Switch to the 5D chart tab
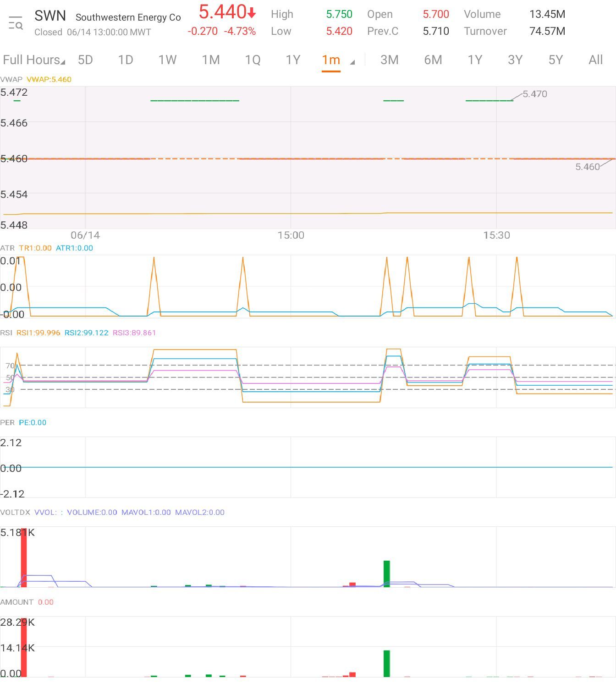 tap(85, 60)
